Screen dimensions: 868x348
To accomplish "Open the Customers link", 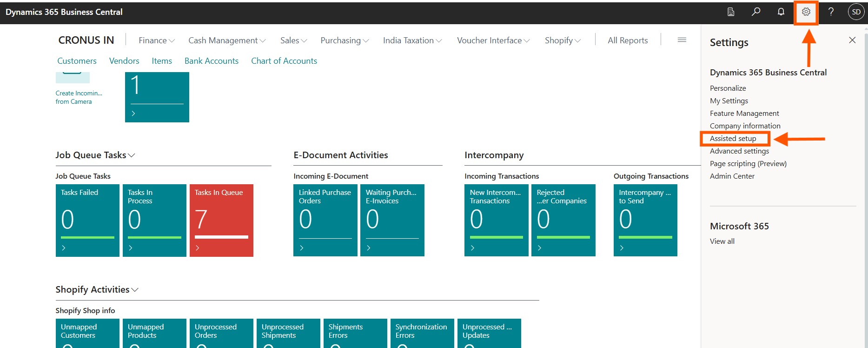I will [x=77, y=61].
